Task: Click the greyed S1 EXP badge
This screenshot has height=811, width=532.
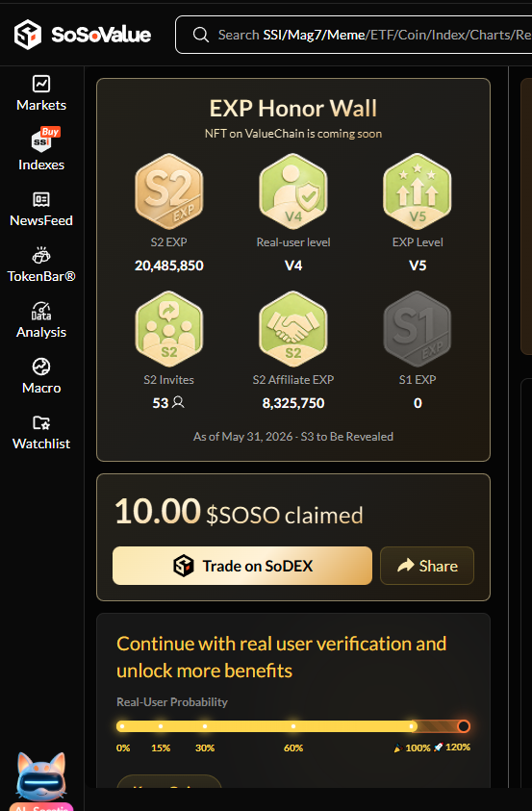Action: click(418, 329)
